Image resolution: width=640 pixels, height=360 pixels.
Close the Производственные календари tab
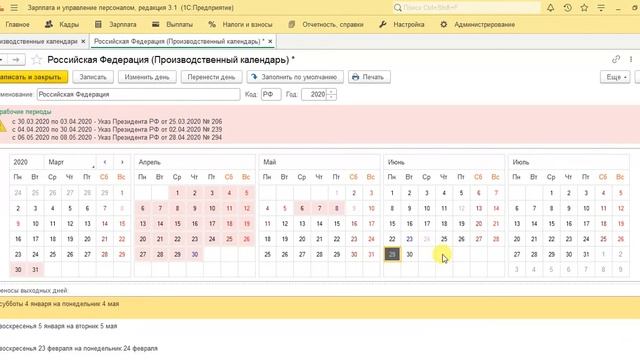point(83,41)
